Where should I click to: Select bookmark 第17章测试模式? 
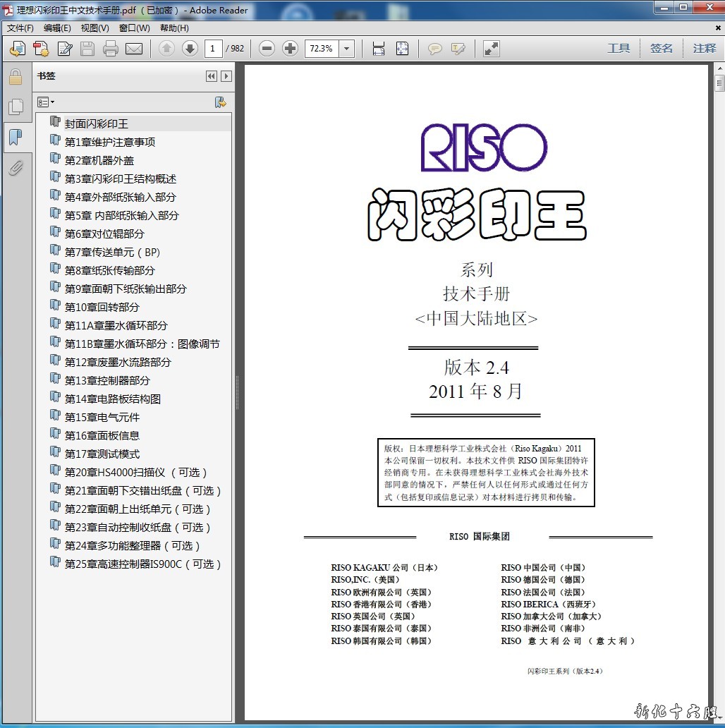pos(102,454)
